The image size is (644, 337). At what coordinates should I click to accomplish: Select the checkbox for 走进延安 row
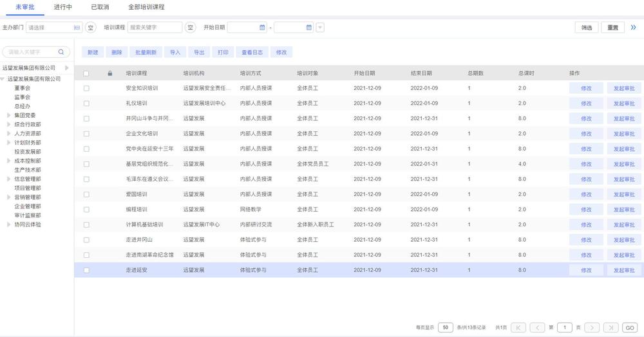pos(86,270)
